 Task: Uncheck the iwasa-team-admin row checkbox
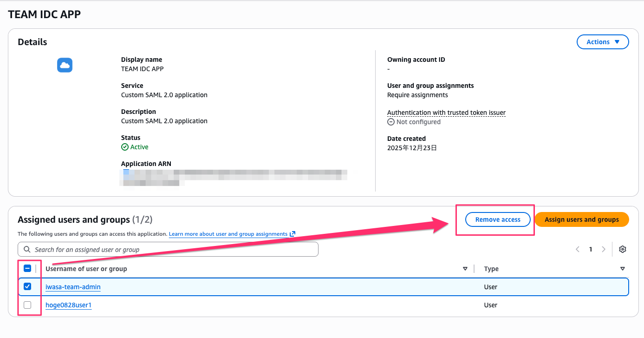27,286
